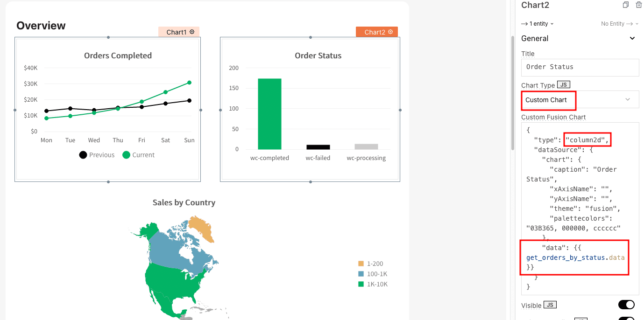Collapse the General section
This screenshot has height=320, width=644.
pos(632,39)
